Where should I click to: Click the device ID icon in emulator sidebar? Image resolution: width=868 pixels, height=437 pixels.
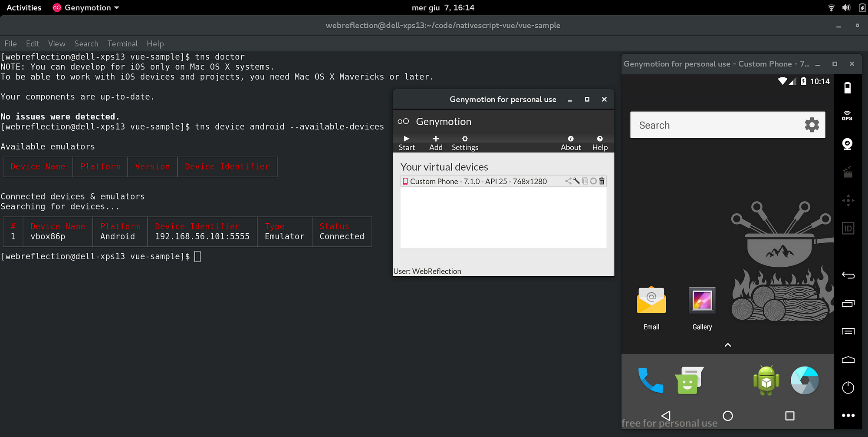(x=848, y=228)
